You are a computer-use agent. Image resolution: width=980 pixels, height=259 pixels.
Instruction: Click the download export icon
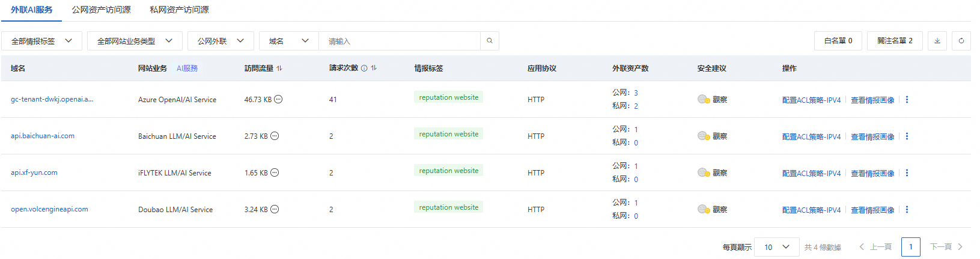point(937,41)
